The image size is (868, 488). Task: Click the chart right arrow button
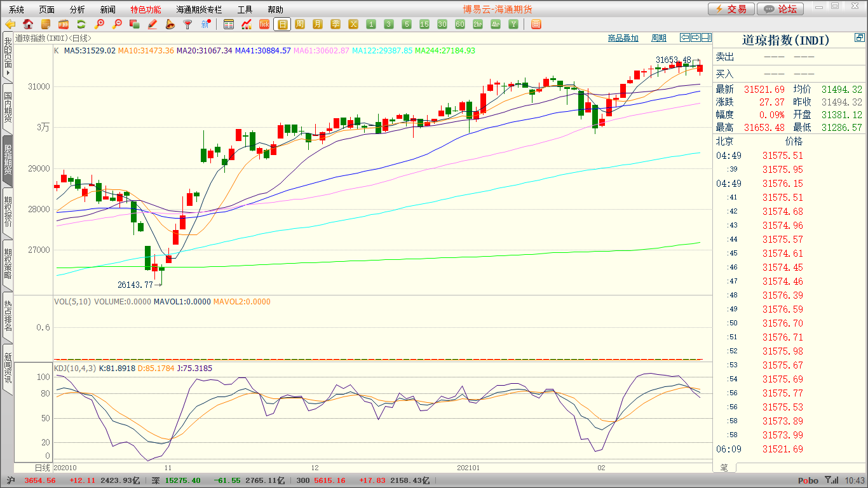(x=695, y=38)
